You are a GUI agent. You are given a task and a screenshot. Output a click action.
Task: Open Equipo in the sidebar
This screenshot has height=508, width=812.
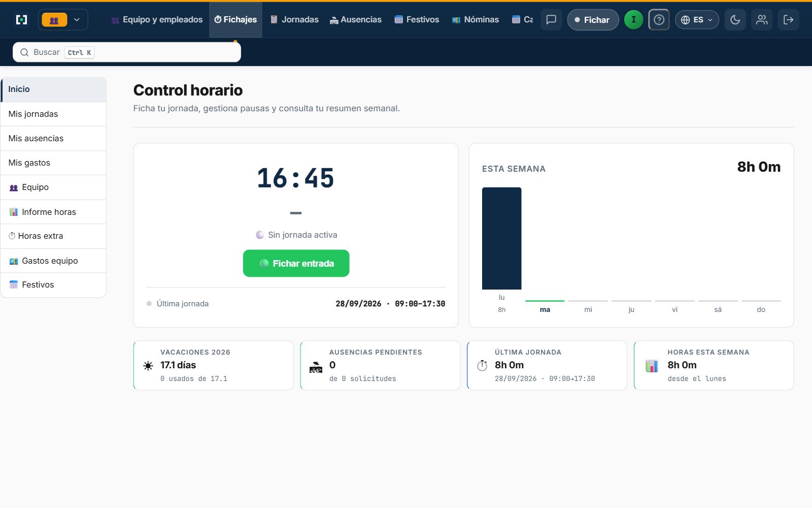click(x=53, y=187)
